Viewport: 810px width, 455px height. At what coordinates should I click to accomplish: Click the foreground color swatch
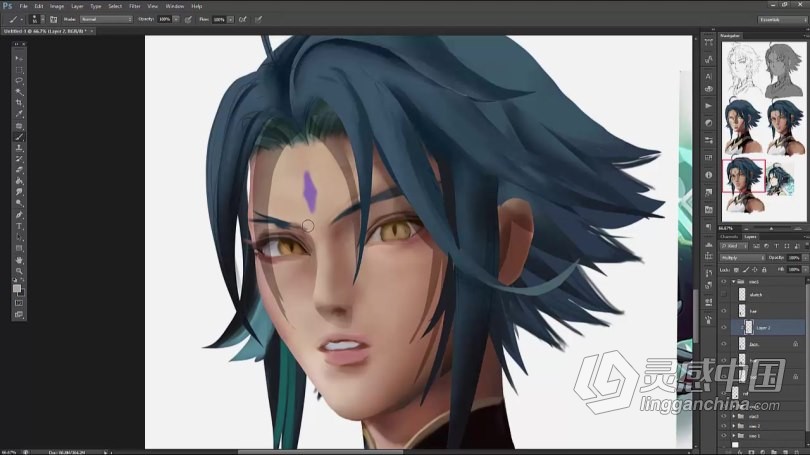17,288
